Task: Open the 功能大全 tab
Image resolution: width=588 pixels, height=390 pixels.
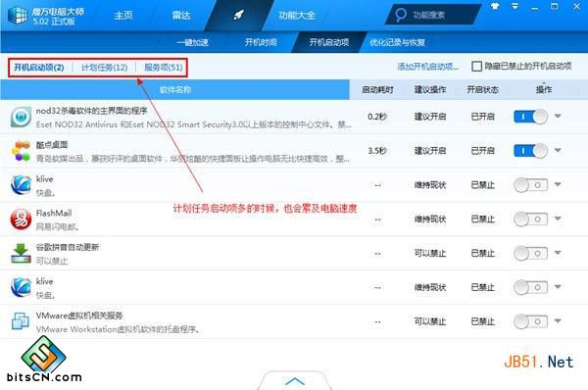Action: point(297,16)
